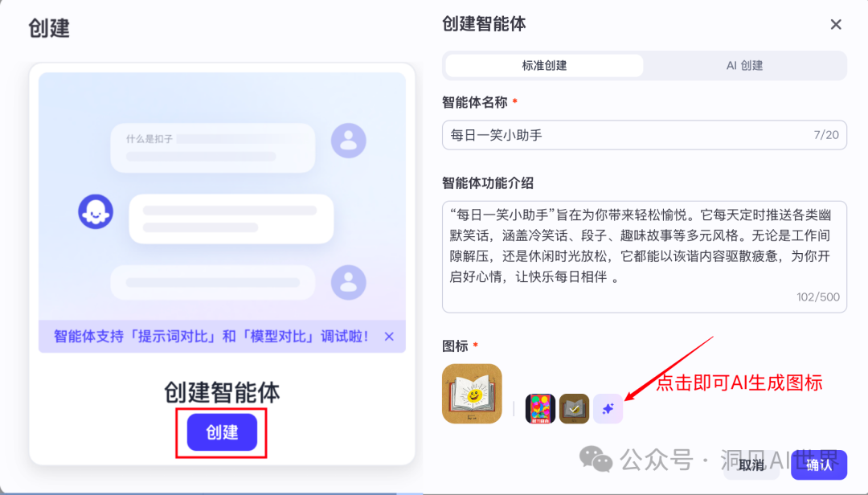Click the top user avatar icon
Image resolution: width=868 pixels, height=495 pixels.
point(348,141)
